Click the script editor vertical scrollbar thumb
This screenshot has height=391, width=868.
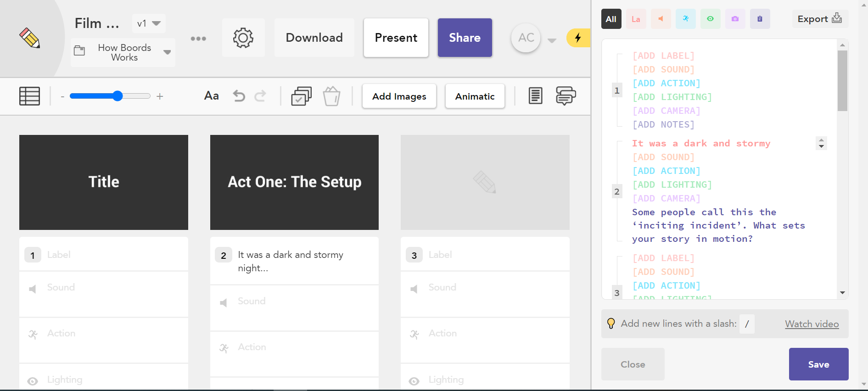coord(842,81)
